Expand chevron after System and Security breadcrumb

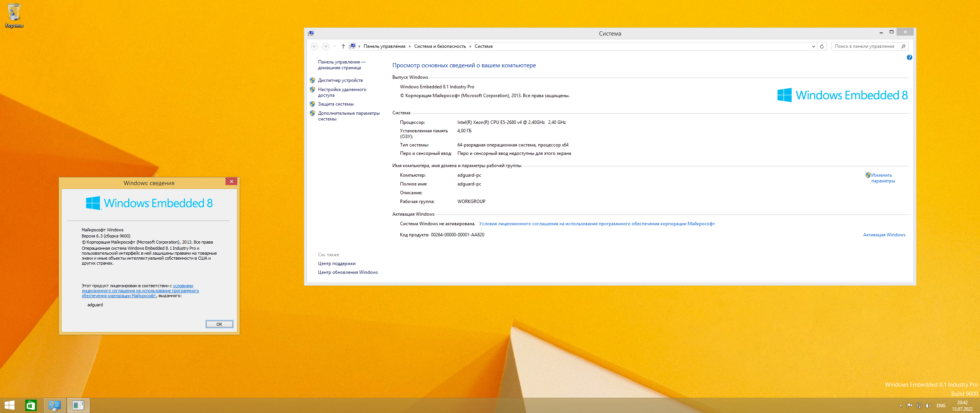470,46
